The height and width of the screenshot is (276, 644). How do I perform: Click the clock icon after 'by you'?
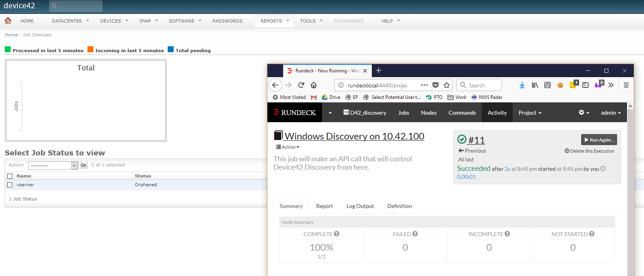point(603,168)
